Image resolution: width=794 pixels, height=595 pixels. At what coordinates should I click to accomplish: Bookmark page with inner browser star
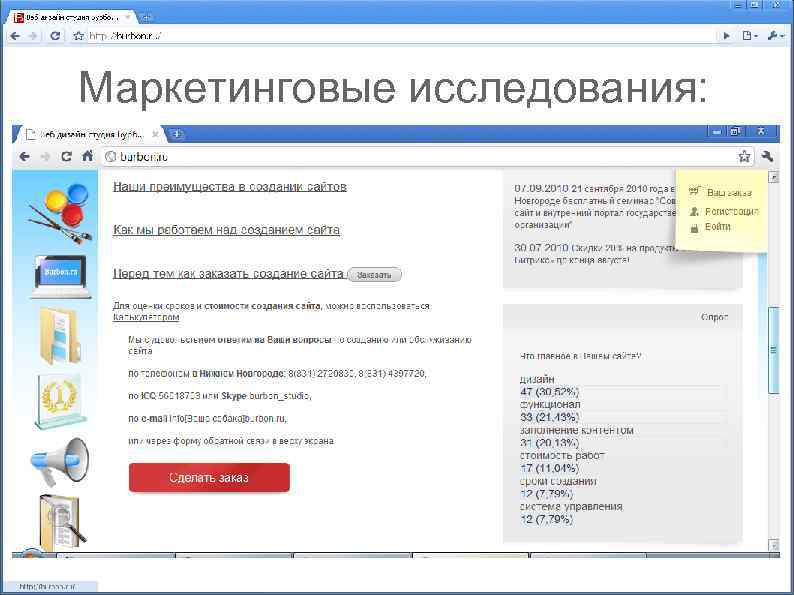click(x=744, y=156)
